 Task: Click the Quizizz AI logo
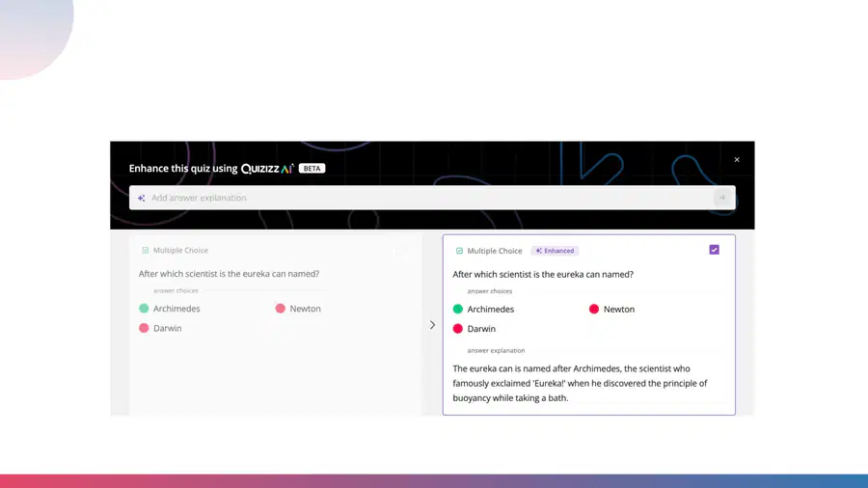[x=267, y=168]
